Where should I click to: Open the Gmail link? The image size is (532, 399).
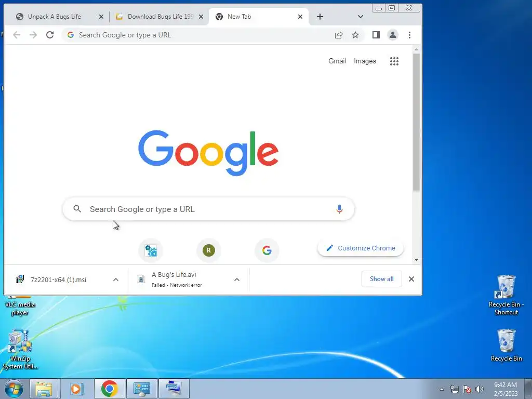[337, 61]
